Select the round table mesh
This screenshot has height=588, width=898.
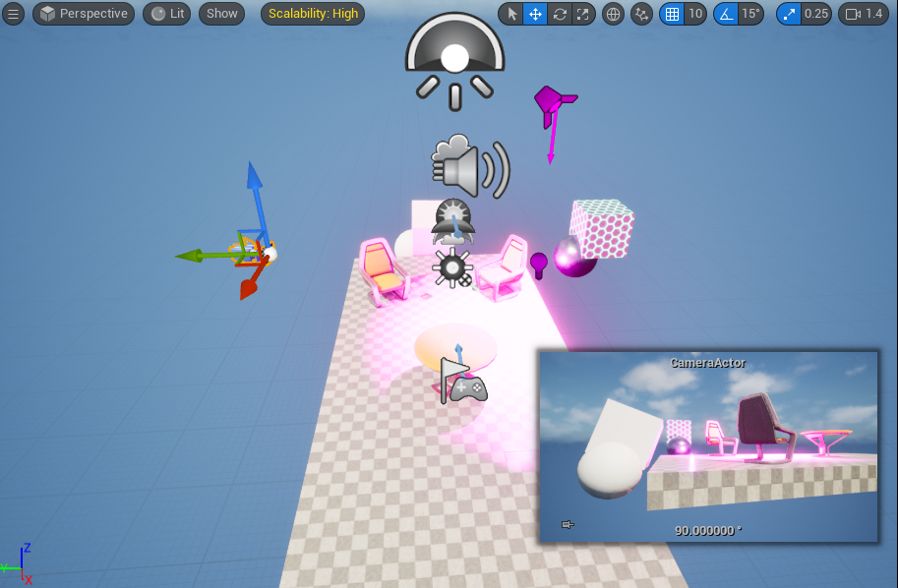(x=455, y=346)
